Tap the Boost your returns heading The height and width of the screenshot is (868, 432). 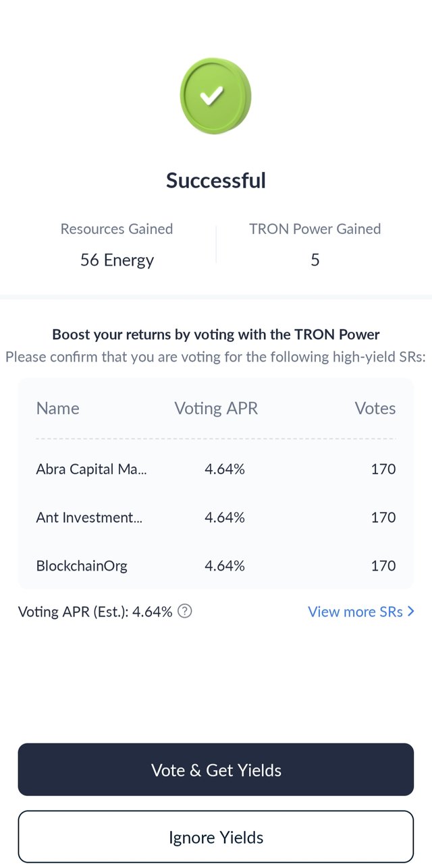[x=216, y=335]
